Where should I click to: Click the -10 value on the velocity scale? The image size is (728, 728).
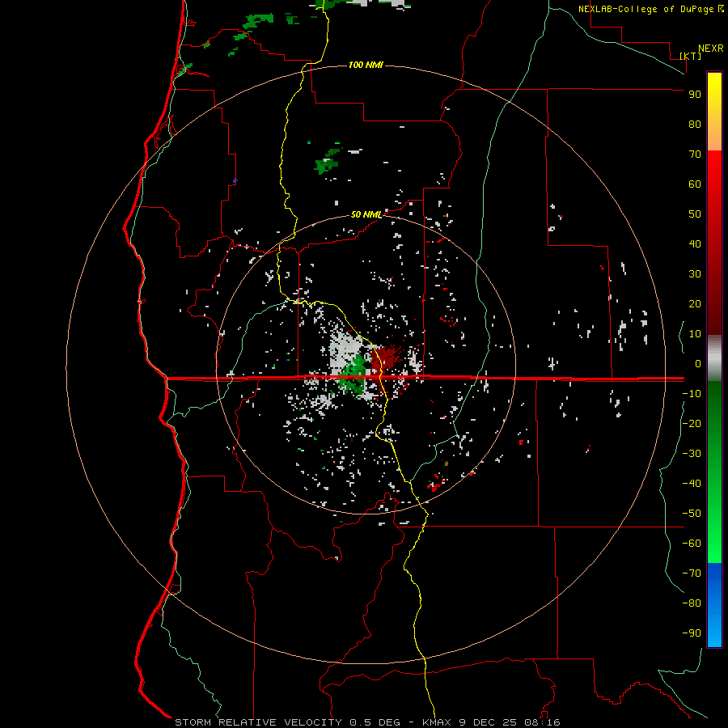(692, 394)
